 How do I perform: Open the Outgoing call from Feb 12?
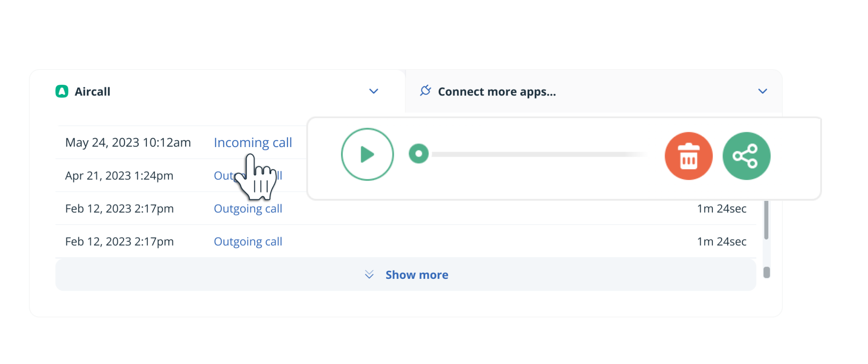click(x=248, y=208)
